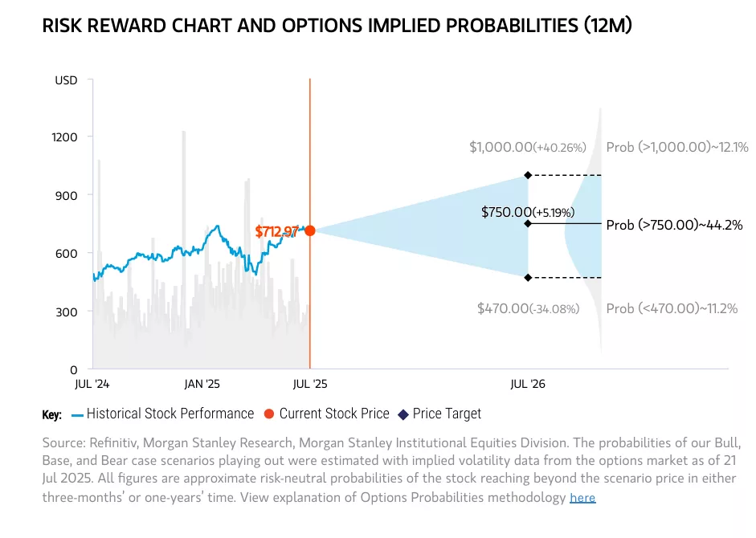Select the Prob (>750.00)~44.2% label
The image size is (756, 538).
(674, 225)
